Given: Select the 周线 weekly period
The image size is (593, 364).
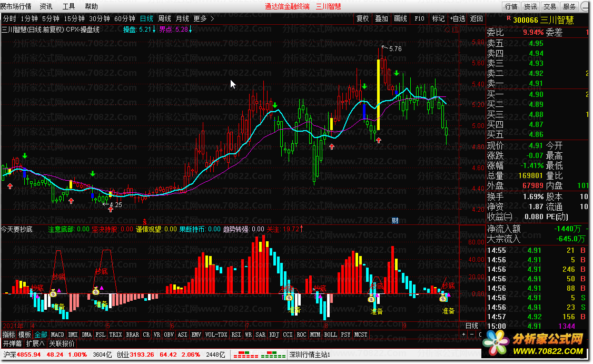Looking at the screenshot, I should [x=164, y=18].
